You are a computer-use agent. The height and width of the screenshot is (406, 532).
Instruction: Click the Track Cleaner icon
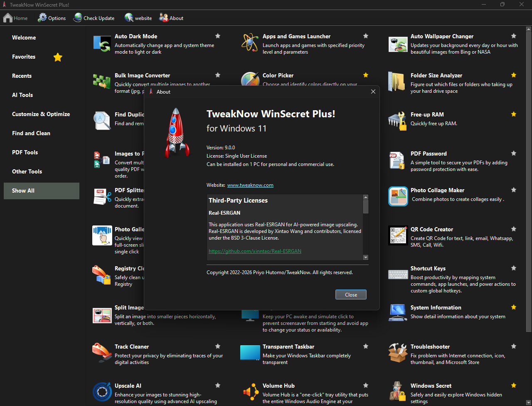click(102, 353)
